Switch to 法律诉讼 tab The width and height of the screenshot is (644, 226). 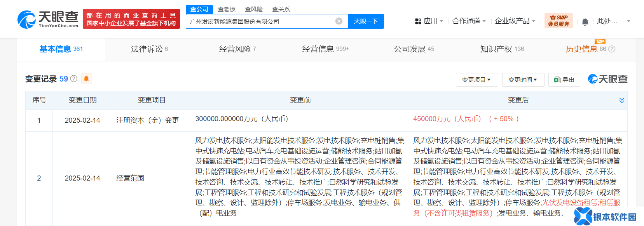point(149,49)
